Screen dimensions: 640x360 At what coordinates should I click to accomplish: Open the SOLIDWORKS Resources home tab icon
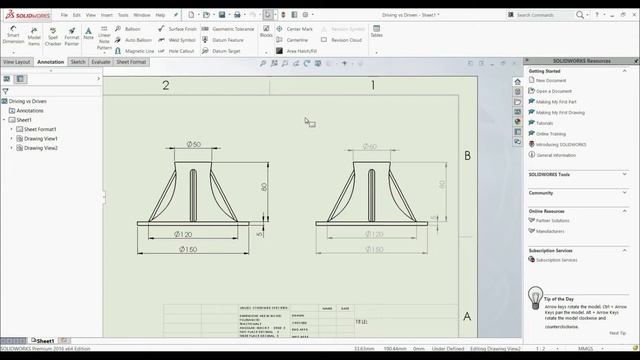[x=518, y=82]
